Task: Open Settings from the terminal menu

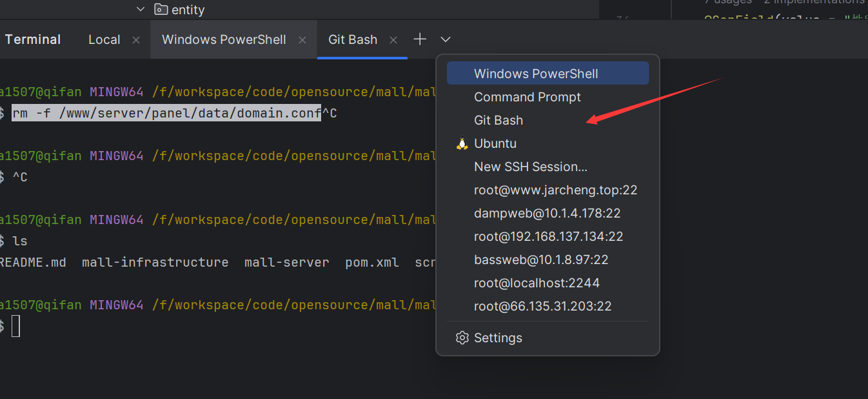Action: tap(498, 338)
